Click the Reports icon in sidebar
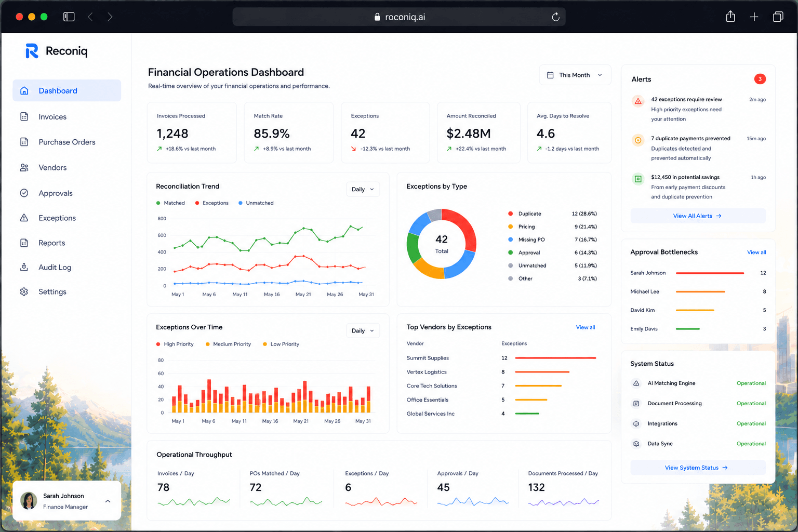Screen dimensions: 798x532 click(x=24, y=243)
